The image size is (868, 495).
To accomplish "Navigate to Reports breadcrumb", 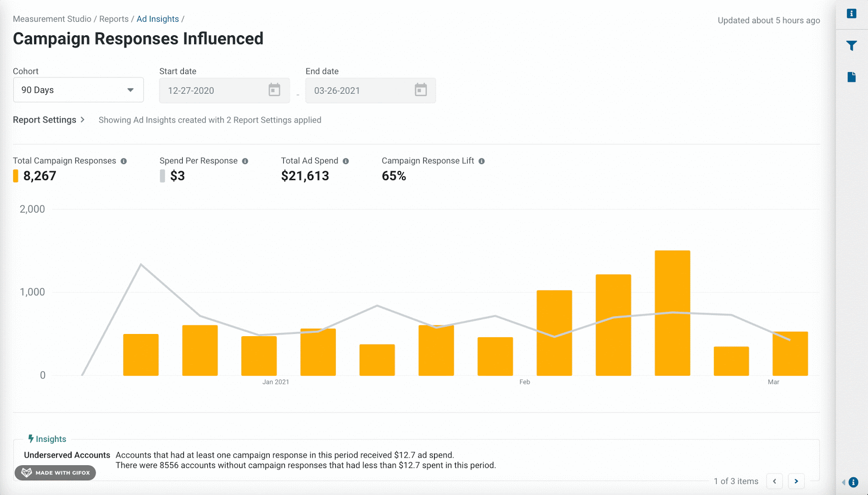I will click(x=114, y=19).
